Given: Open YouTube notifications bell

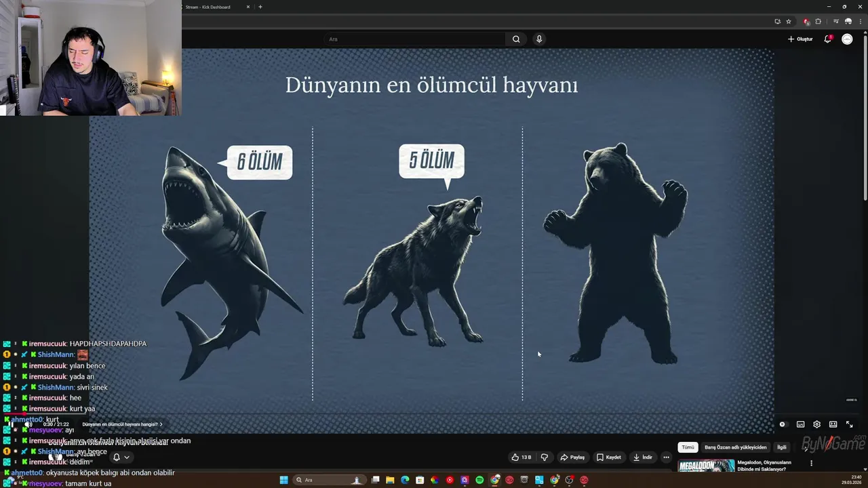Looking at the screenshot, I should tap(827, 39).
